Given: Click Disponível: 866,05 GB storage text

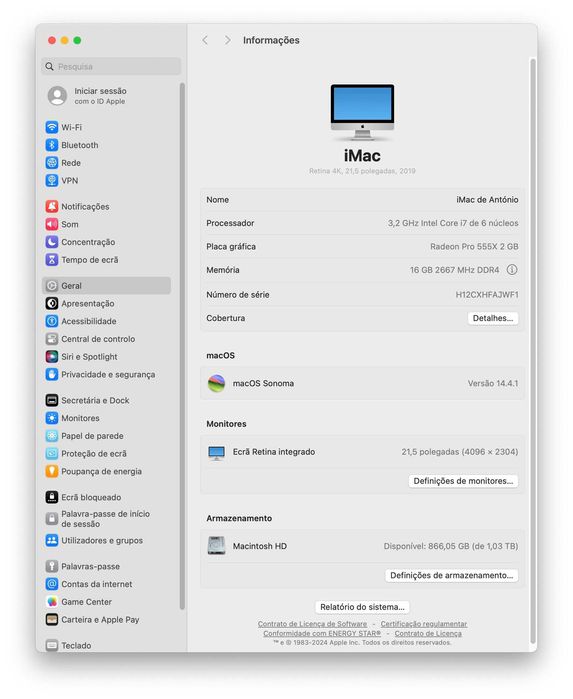Looking at the screenshot, I should tap(451, 546).
